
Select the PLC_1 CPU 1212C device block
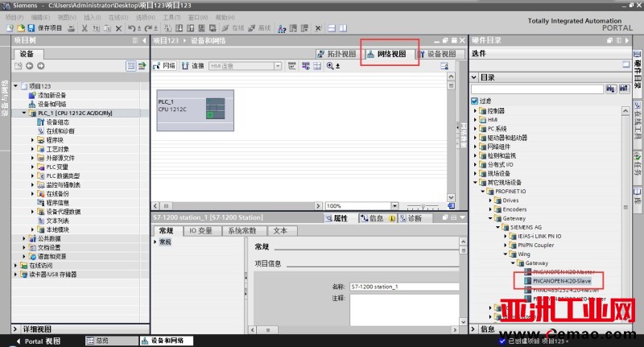(x=195, y=110)
